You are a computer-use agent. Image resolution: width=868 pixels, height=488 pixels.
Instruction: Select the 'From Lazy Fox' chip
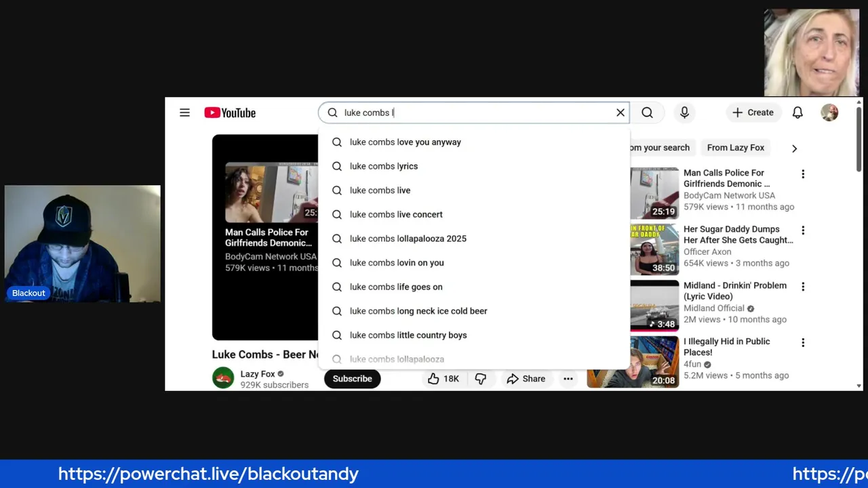click(735, 148)
